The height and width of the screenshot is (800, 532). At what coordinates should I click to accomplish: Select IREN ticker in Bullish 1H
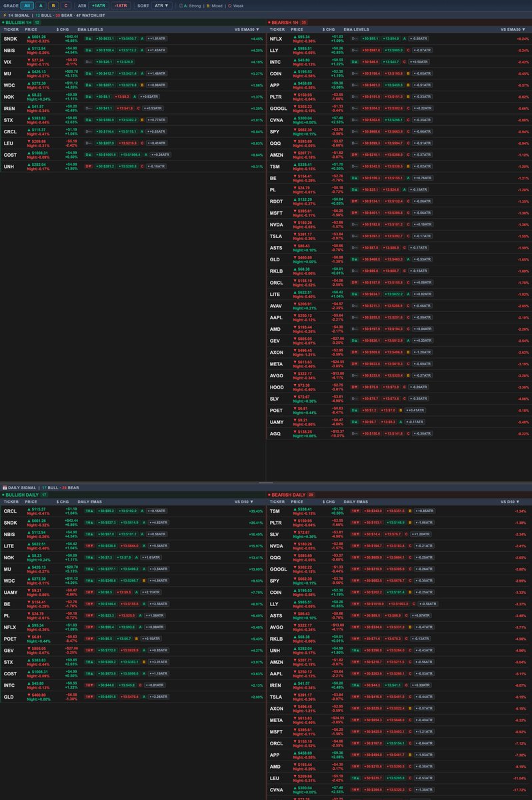click(9, 107)
